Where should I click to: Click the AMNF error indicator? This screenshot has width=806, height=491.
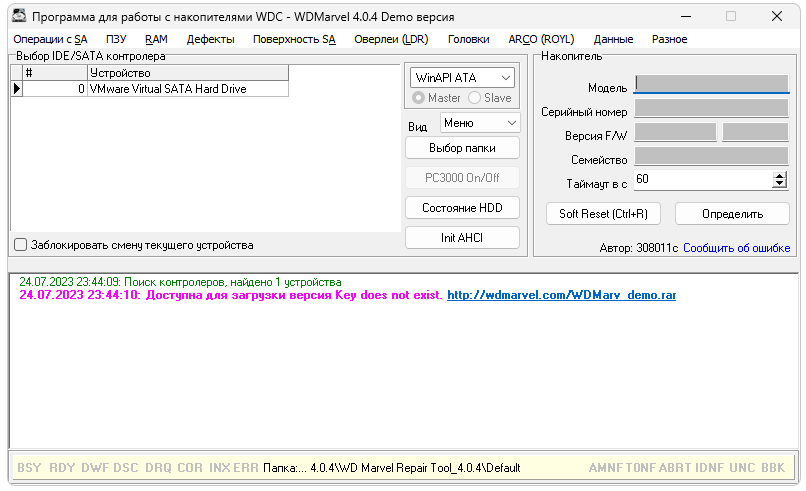click(606, 468)
